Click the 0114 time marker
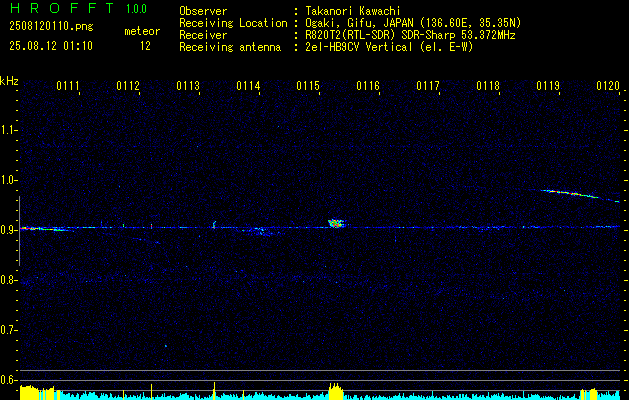This screenshot has height=400, width=629. coord(248,86)
